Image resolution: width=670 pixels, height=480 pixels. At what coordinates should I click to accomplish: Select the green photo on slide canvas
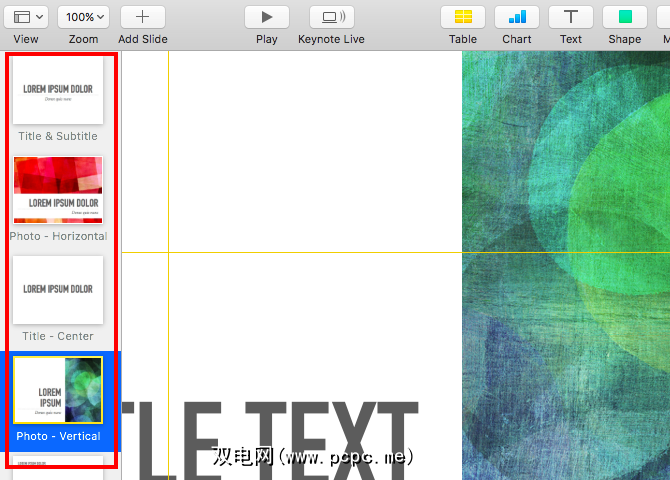[x=566, y=265]
